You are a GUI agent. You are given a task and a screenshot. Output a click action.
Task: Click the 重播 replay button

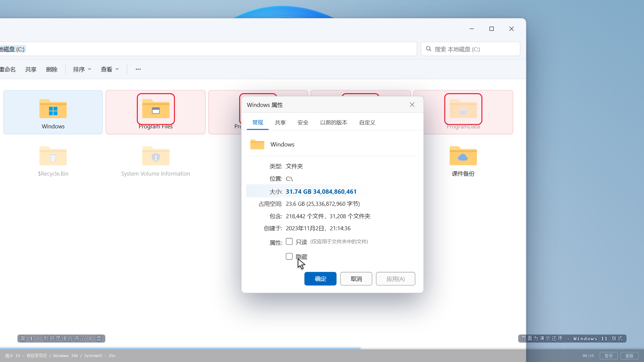pos(629,356)
